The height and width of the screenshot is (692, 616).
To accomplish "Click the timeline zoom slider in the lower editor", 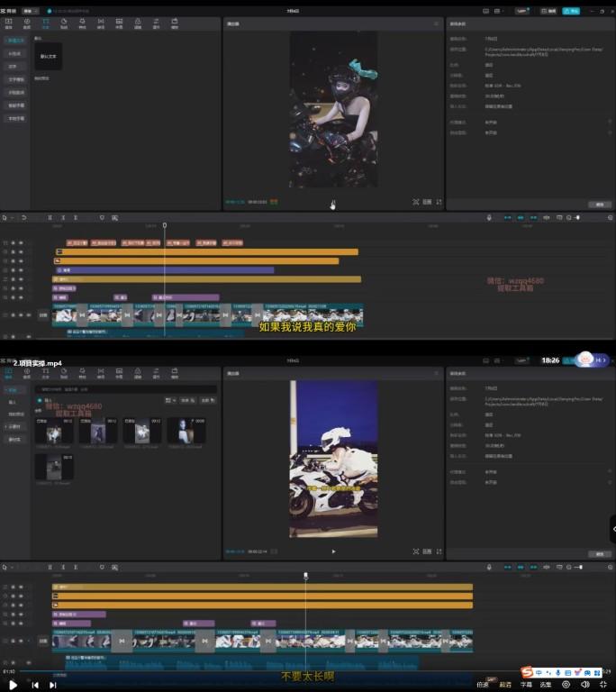I will click(578, 568).
